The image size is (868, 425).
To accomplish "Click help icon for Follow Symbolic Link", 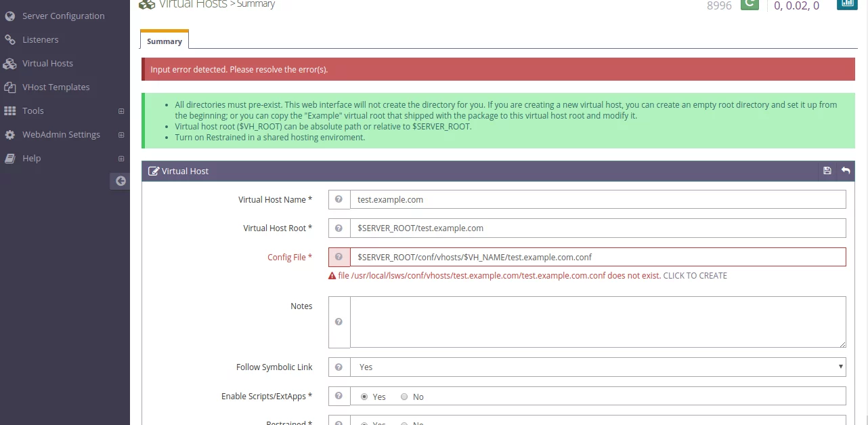I will click(x=339, y=367).
